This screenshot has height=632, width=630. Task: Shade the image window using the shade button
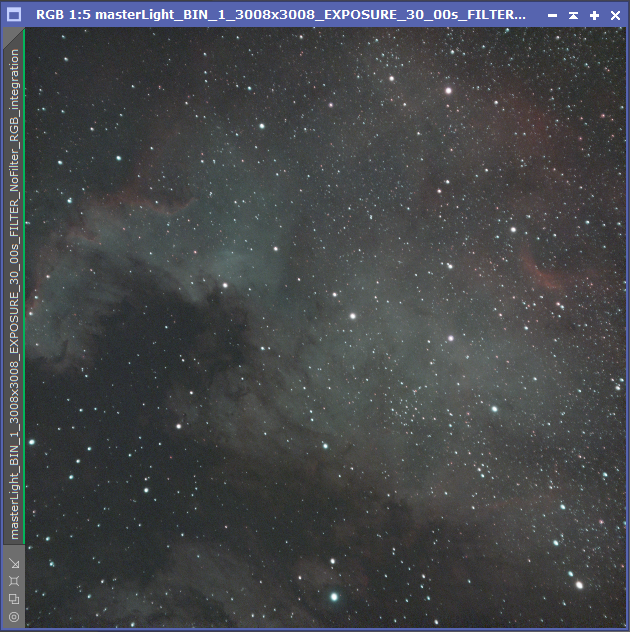point(573,15)
